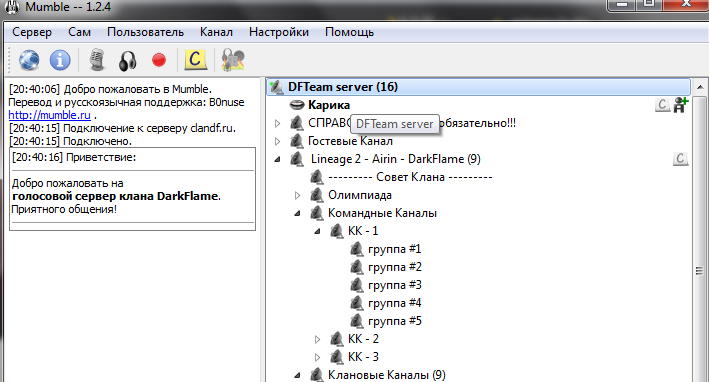Open the user filter icon in toolbar
This screenshot has width=709, height=382.
(233, 60)
